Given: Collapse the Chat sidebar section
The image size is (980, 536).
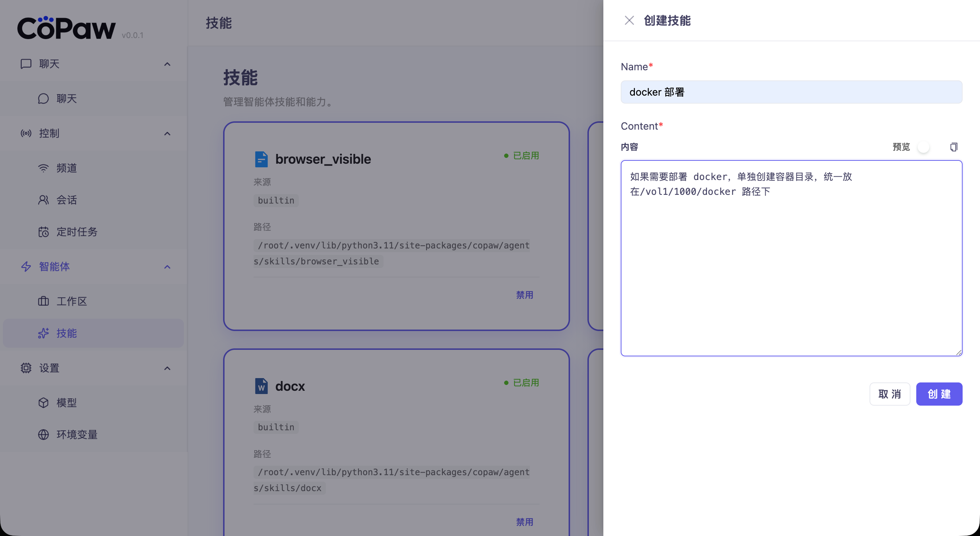Looking at the screenshot, I should (x=167, y=64).
